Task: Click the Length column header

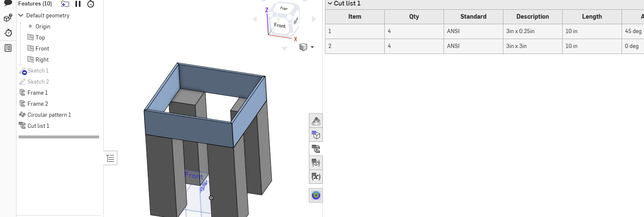Action: (592, 17)
